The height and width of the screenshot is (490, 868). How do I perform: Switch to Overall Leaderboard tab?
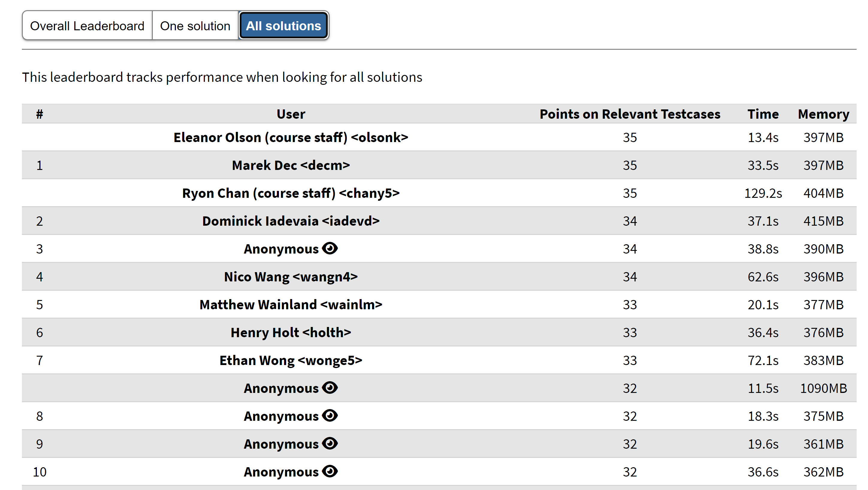click(x=87, y=25)
